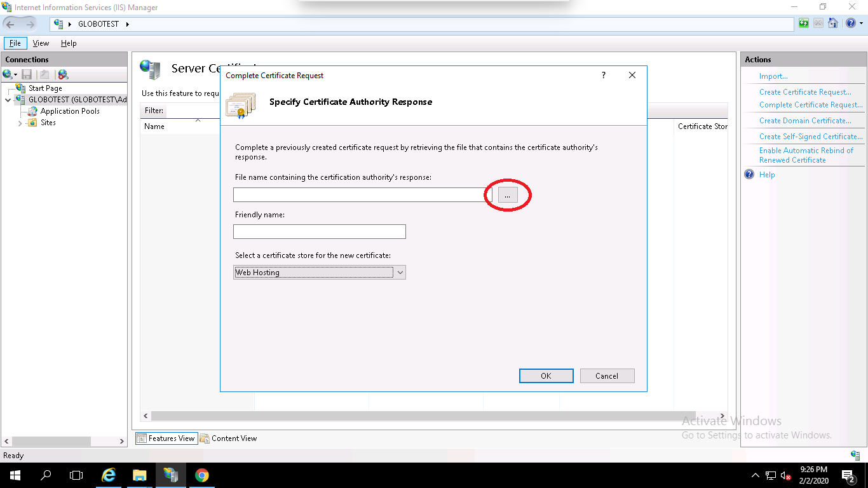
Task: Open the notification center icon
Action: 848,475
